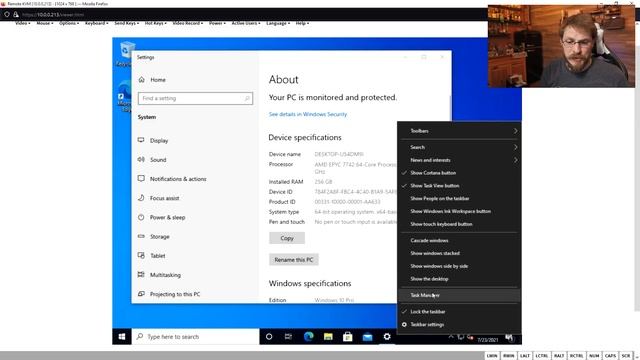640x360 pixels.
Task: Open the KVM Video Record dropdown menu
Action: 187,23
